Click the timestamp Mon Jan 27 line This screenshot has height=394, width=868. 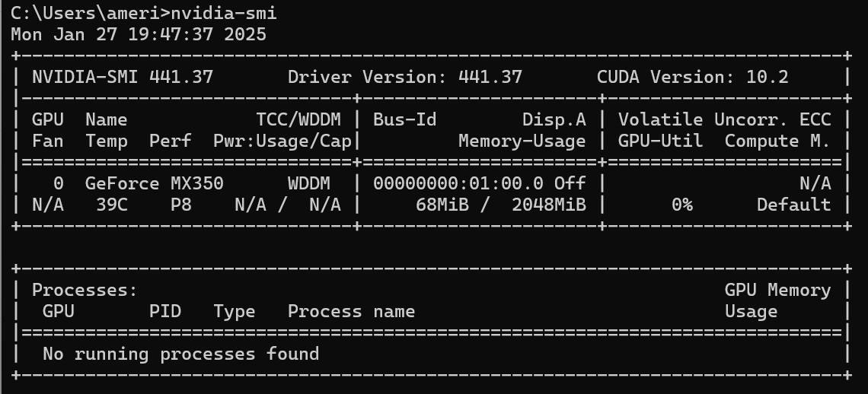(x=139, y=34)
